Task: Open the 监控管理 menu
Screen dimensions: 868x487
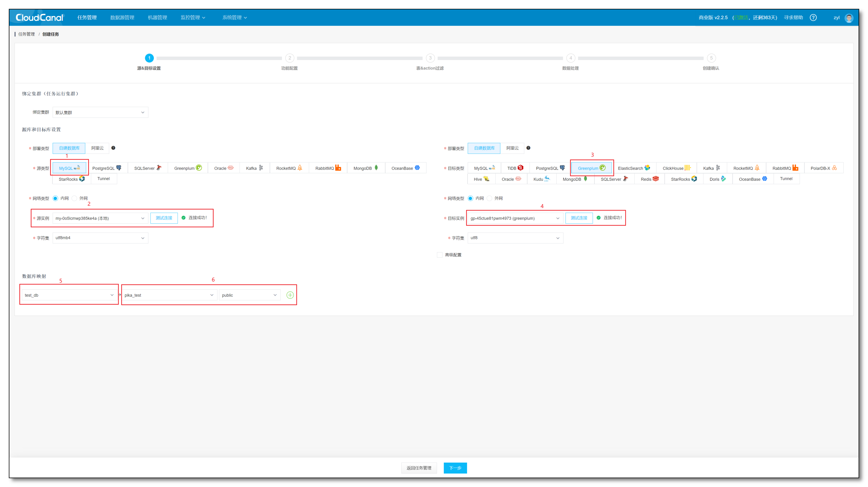Action: 192,17
